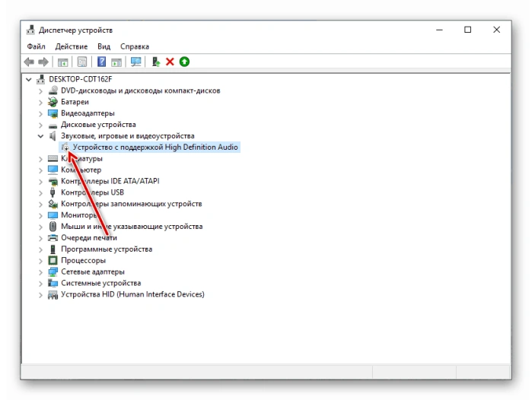Image resolution: width=532 pixels, height=400 pixels.
Task: Minimize the Диспетчер устройств window
Action: point(439,30)
